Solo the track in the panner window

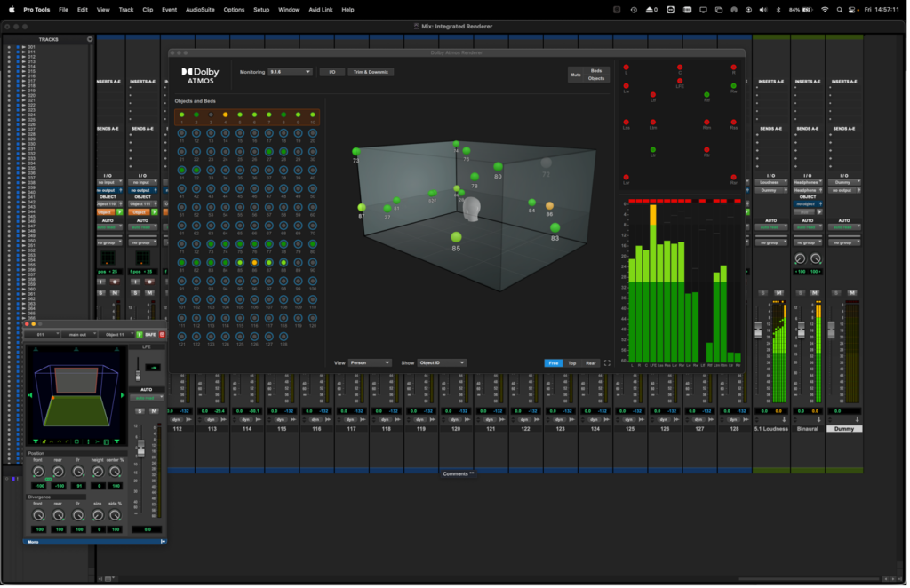click(x=140, y=411)
